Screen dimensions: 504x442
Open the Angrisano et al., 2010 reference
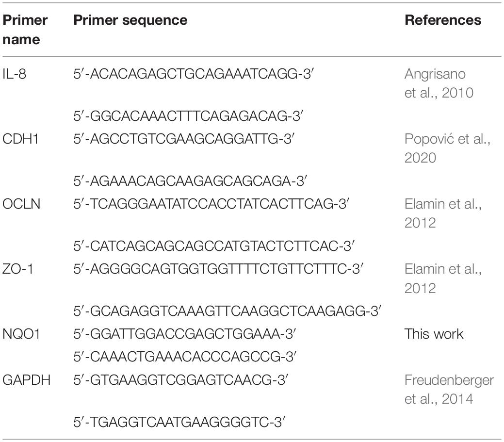tap(439, 83)
